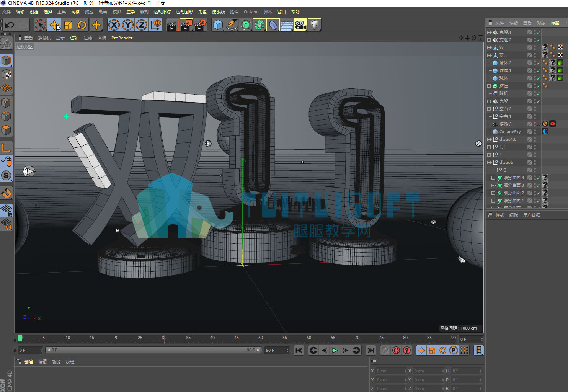This screenshot has width=568, height=392.
Task: Open Edit Render Settings gear clapperboard
Action: pos(201,25)
